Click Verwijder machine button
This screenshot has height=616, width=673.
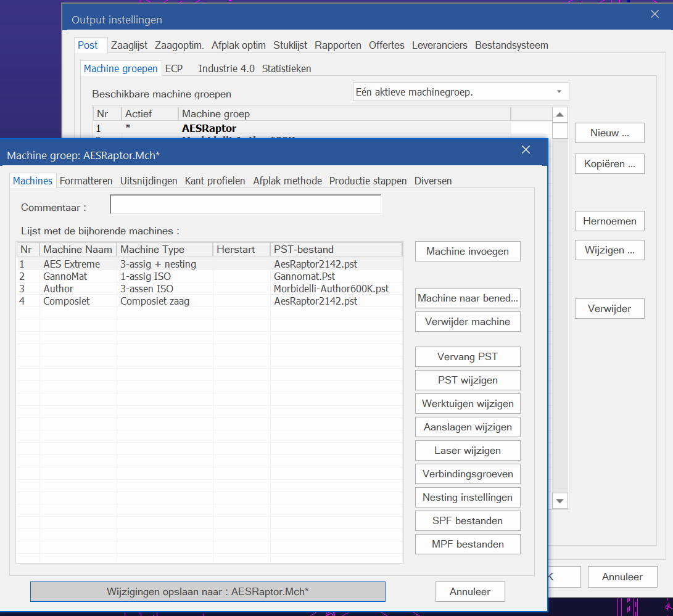pos(468,321)
